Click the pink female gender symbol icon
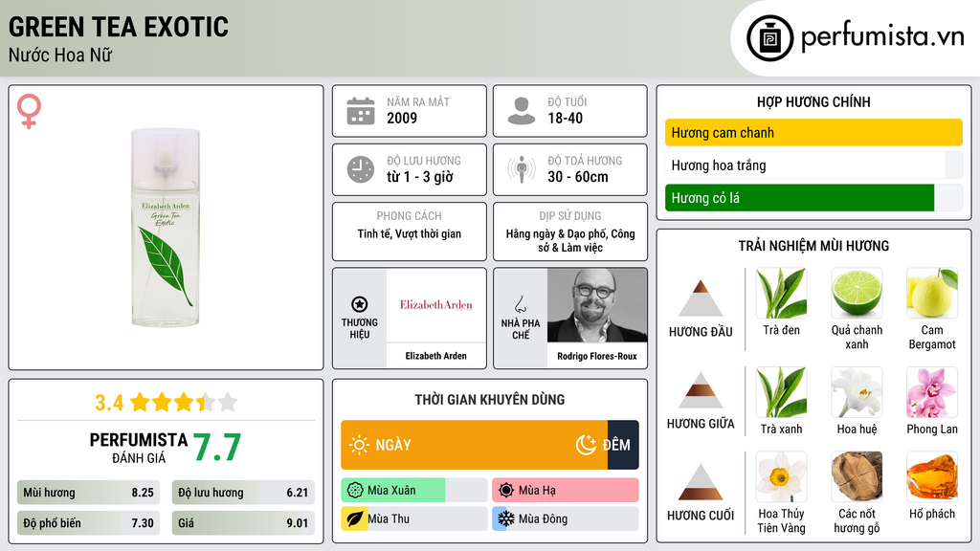The height and width of the screenshot is (551, 980). tap(29, 111)
